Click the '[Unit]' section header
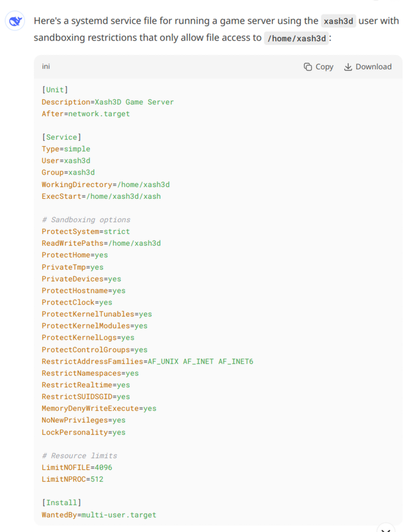This screenshot has height=532, width=411. pyautogui.click(x=55, y=90)
